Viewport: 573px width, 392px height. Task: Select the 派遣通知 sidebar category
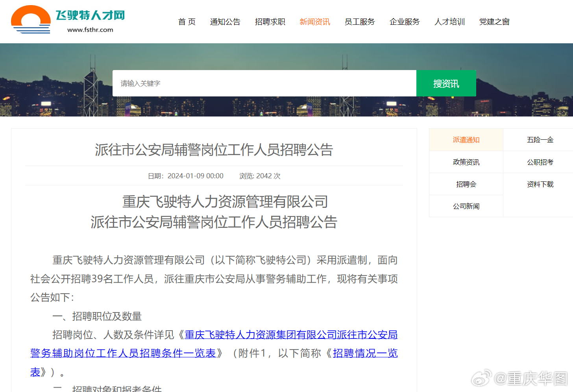pos(466,140)
